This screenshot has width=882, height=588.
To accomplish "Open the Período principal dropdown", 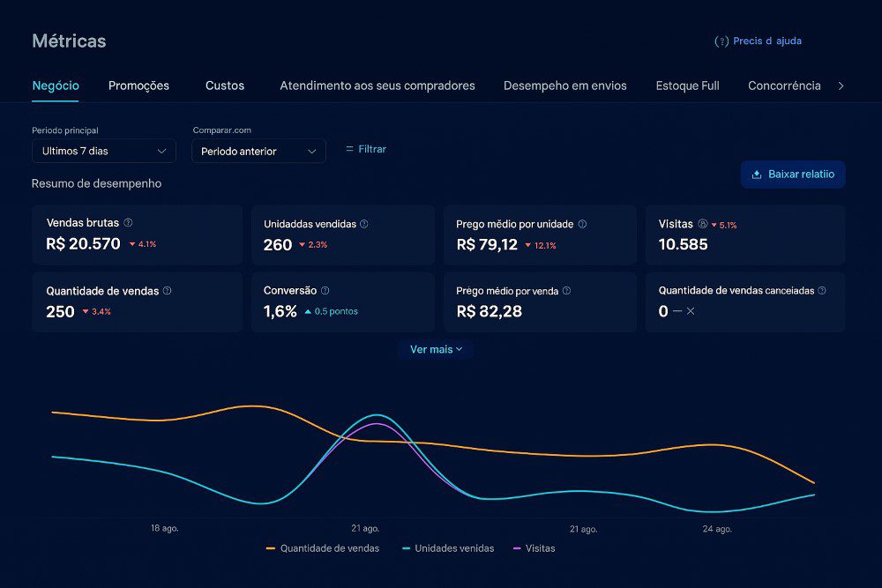I will [x=104, y=151].
